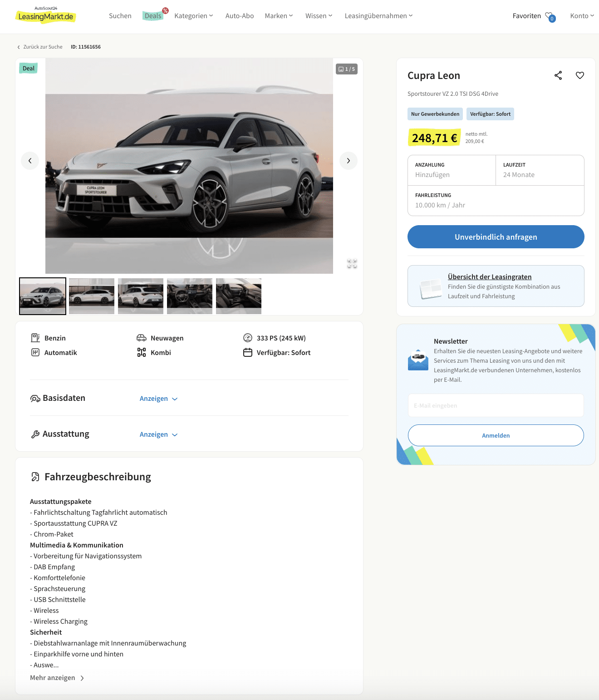This screenshot has height=700, width=599.
Task: Click ID: 11561656 text
Action: tap(86, 47)
